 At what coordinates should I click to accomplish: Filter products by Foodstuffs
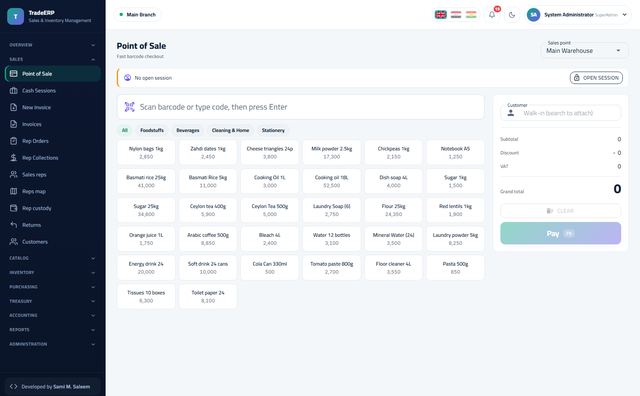click(x=152, y=130)
